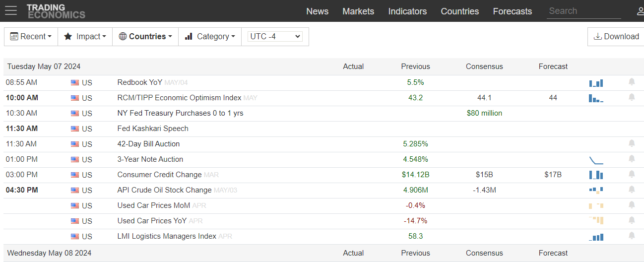
Task: Open the 3-Year Note Auction link
Action: (150, 159)
